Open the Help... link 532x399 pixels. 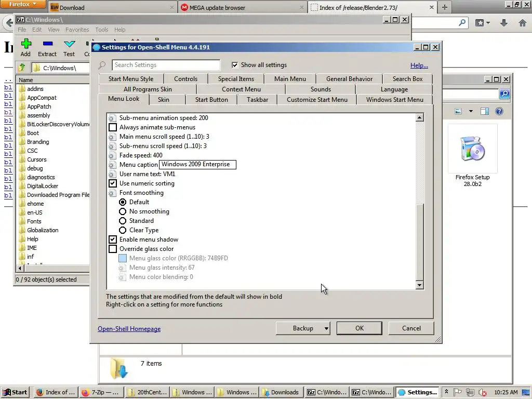pos(419,65)
